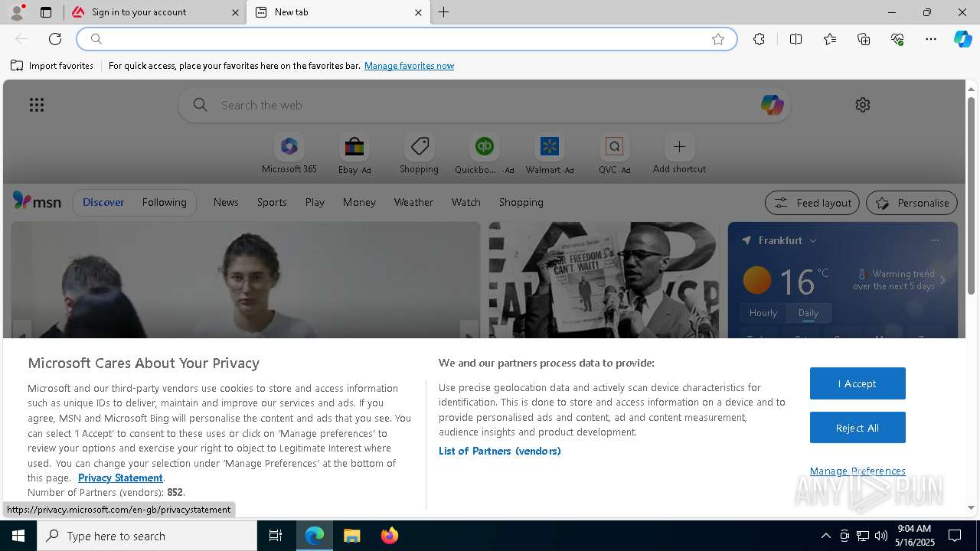Open QVC ad shortcut
Screen dimensions: 980x551
[614, 154]
